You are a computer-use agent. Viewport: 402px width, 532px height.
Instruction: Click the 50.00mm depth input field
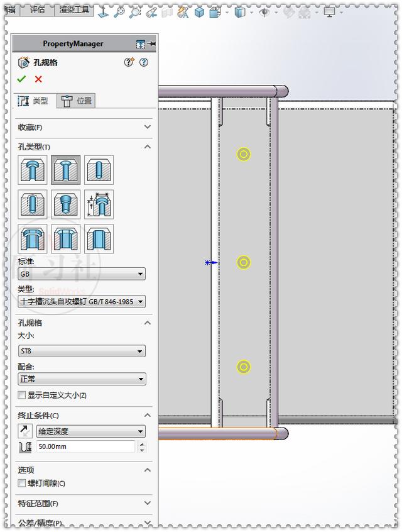(86, 446)
